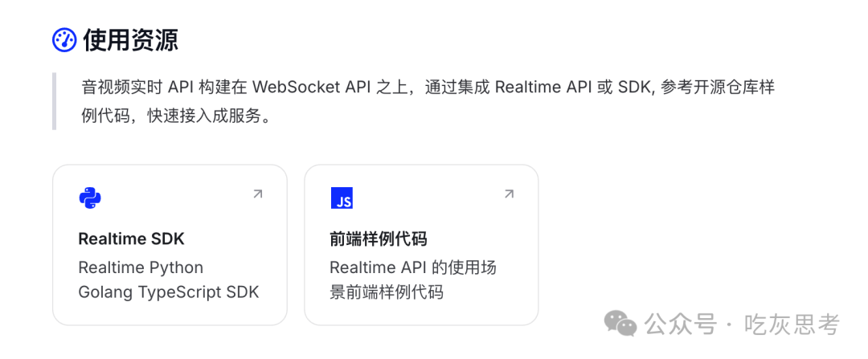Screen dimensions: 868x359
Task: Click the Python logo icon in Realtime SDK card
Action: pos(90,198)
